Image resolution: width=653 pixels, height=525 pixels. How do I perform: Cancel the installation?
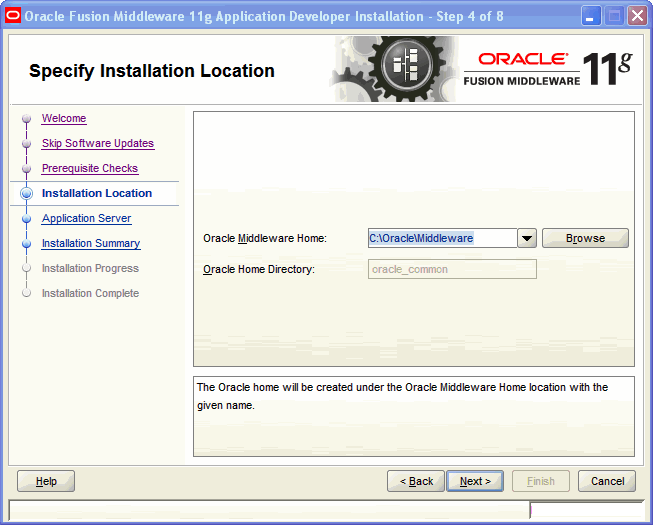(x=607, y=481)
